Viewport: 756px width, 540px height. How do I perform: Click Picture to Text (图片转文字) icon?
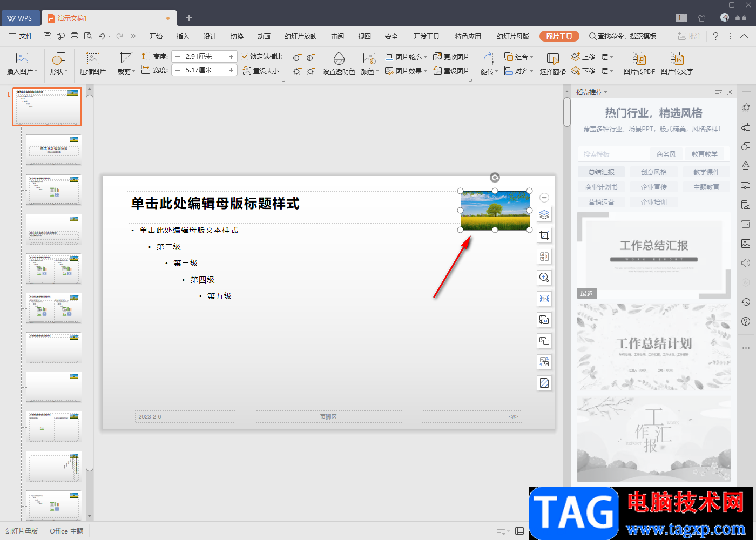(x=677, y=58)
